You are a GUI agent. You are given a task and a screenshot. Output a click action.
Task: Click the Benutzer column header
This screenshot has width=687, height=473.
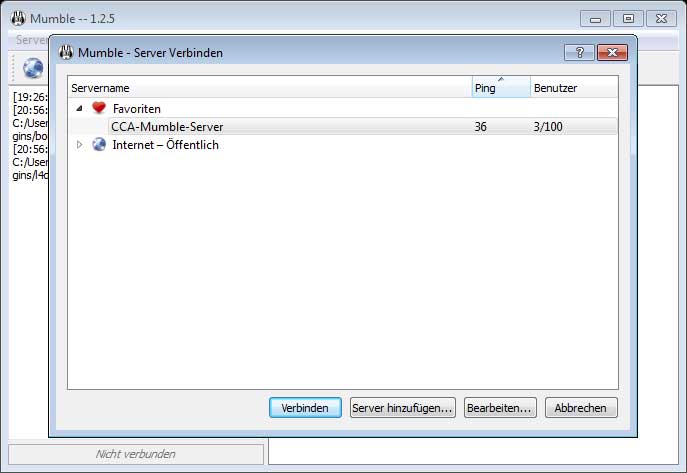(x=572, y=88)
